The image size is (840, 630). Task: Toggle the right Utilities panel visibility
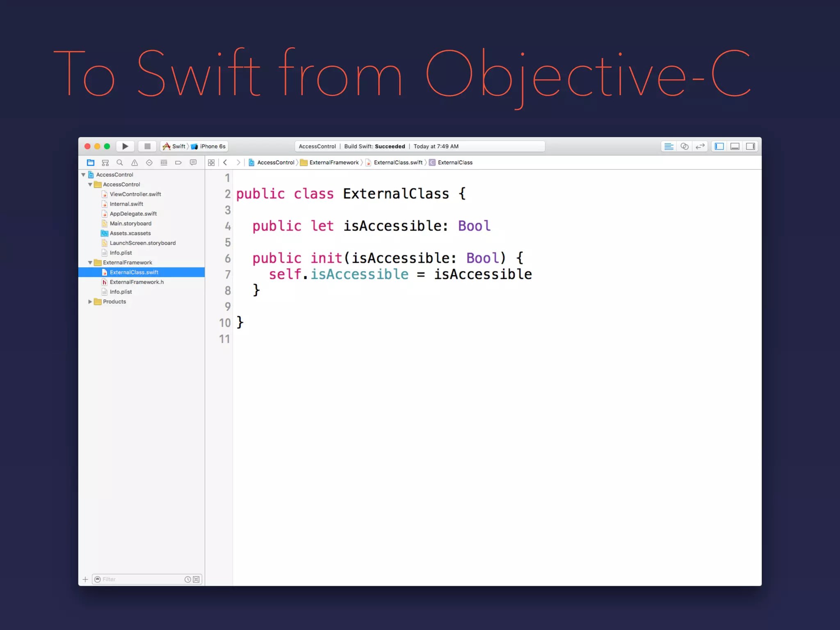pyautogui.click(x=751, y=146)
